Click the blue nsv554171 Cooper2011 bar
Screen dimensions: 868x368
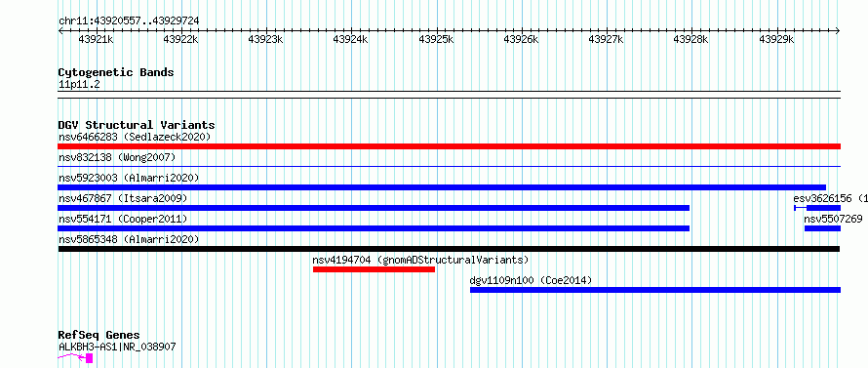374,228
